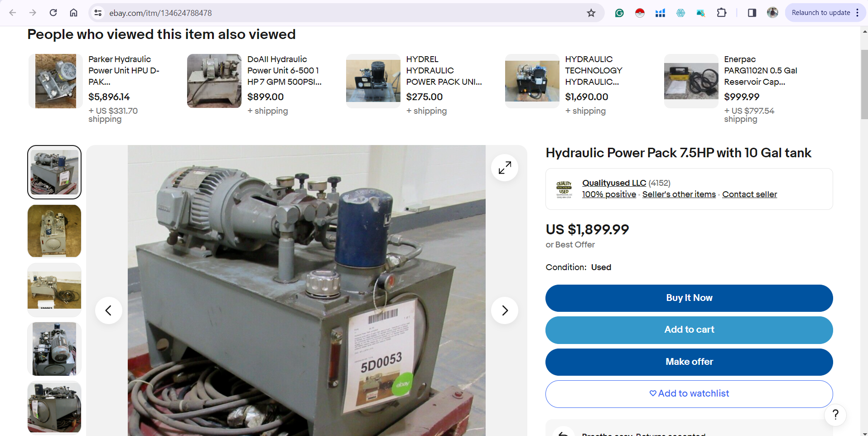Click the 'or Best Offer' text
Screen dimensions: 868x436
pyautogui.click(x=570, y=245)
